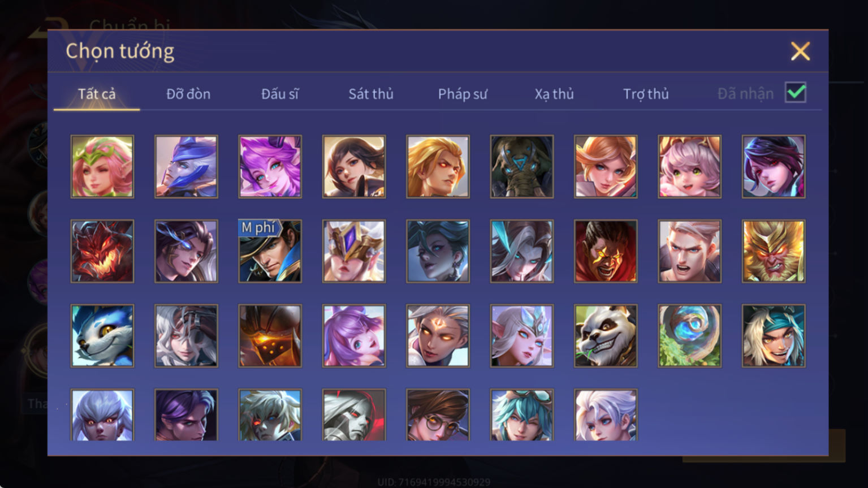Toggle the 'Đã nhận' checkbox
Viewport: 868px width, 488px height.
pyautogui.click(x=796, y=92)
